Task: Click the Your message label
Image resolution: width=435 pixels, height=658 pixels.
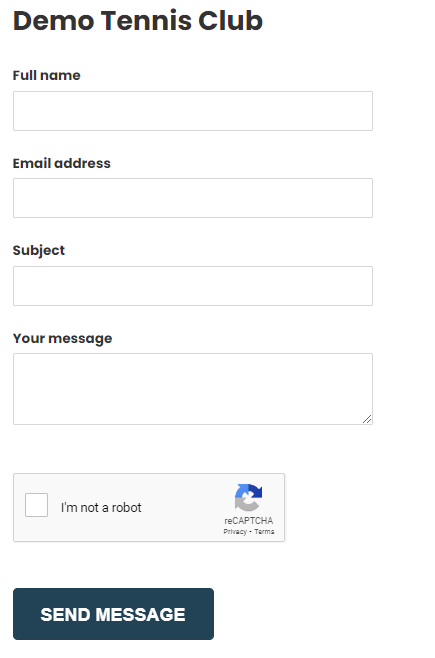Action: point(63,338)
